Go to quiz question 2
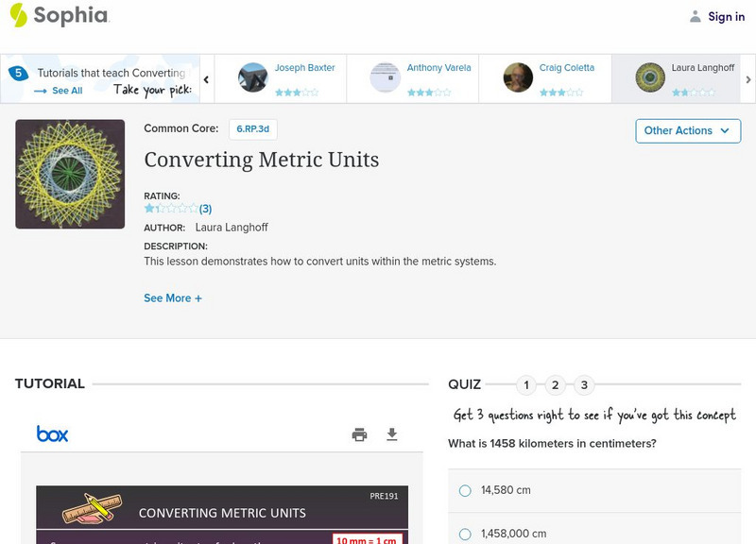 [555, 385]
